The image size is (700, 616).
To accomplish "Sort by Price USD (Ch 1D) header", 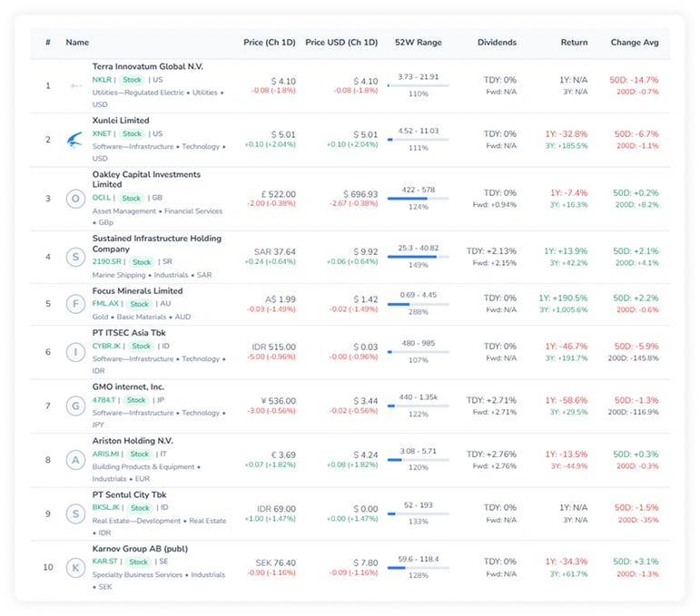I will coord(341,43).
